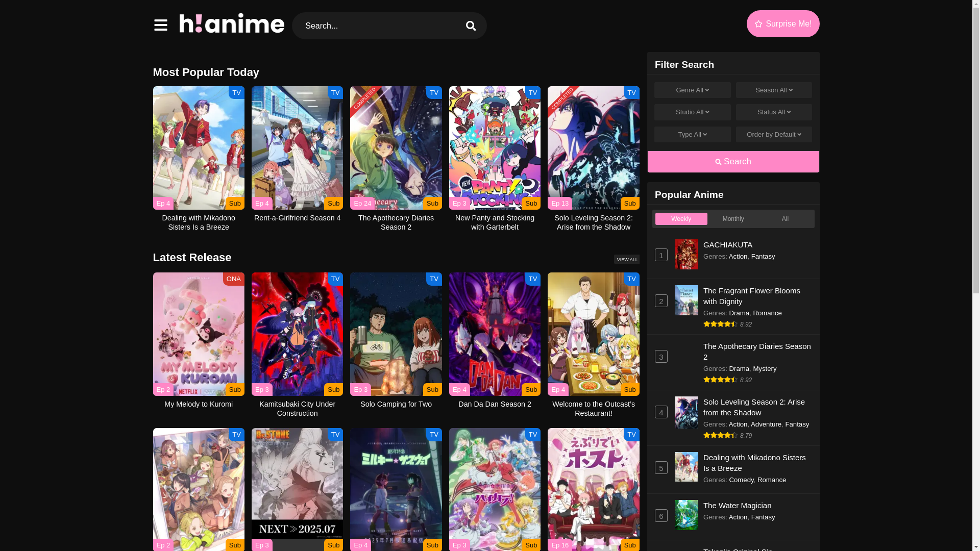Viewport: 980px width, 551px height.
Task: Open the Genre All dropdown
Action: (693, 90)
